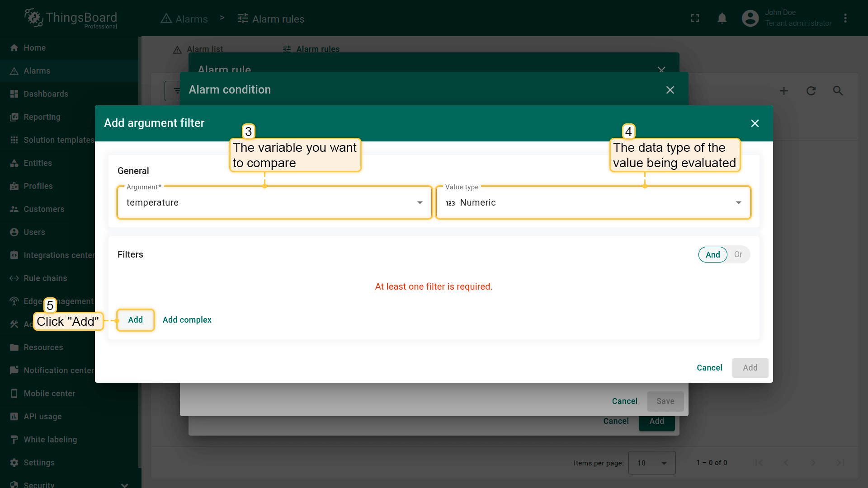Open the three-dot user menu
This screenshot has width=868, height=488.
pos(845,19)
